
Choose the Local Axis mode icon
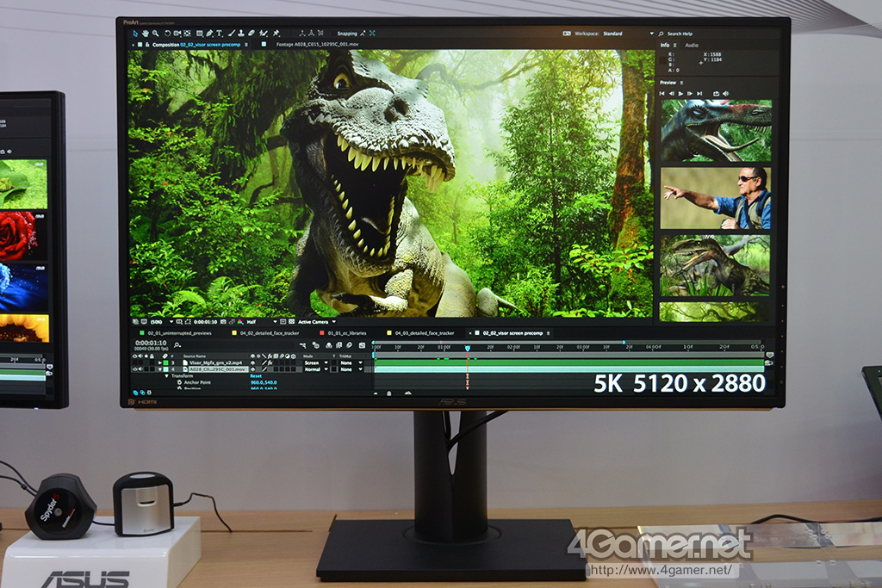point(302,34)
